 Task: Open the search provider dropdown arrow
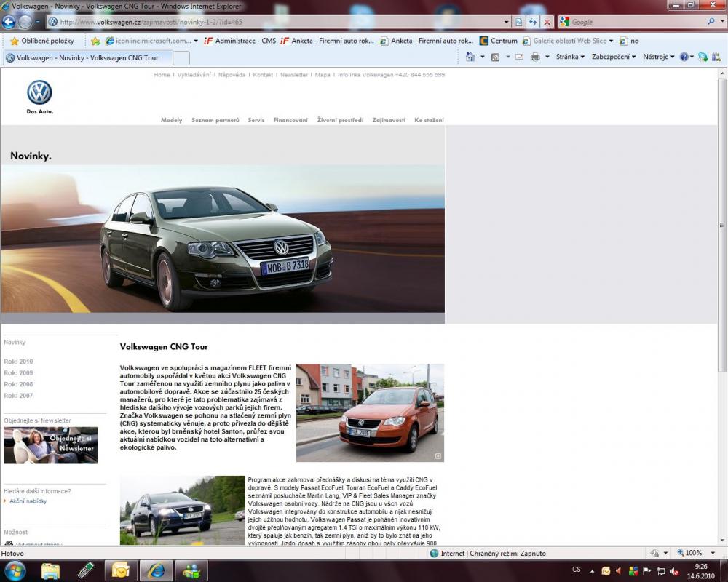pyautogui.click(x=722, y=21)
